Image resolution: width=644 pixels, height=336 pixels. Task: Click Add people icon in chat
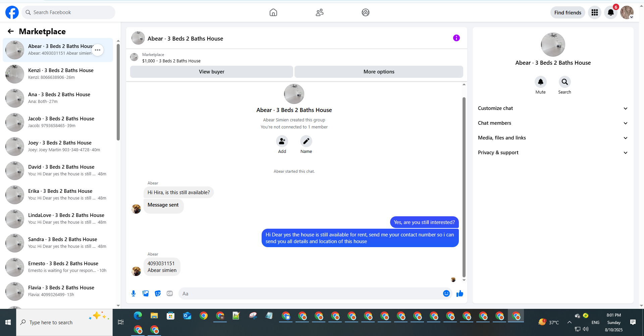pos(282,142)
